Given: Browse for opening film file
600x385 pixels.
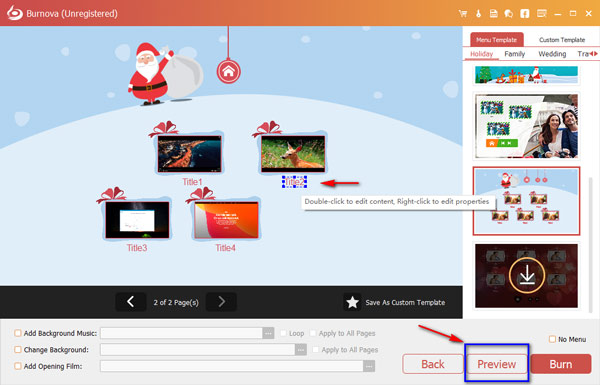Looking at the screenshot, I should coord(369,366).
